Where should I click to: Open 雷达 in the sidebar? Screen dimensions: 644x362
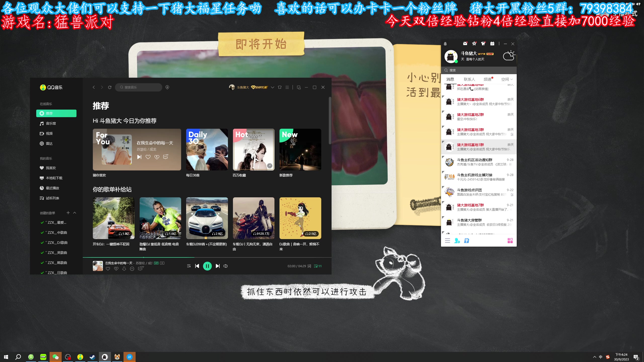click(x=56, y=144)
